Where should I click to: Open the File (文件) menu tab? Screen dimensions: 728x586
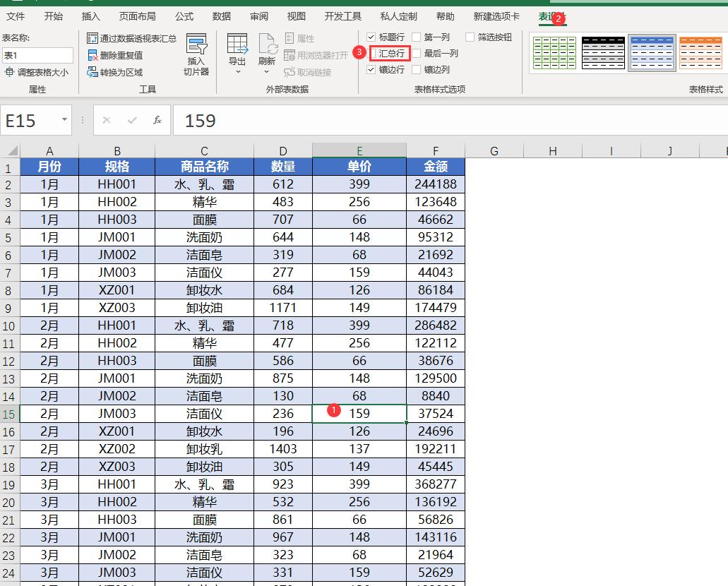pyautogui.click(x=16, y=17)
